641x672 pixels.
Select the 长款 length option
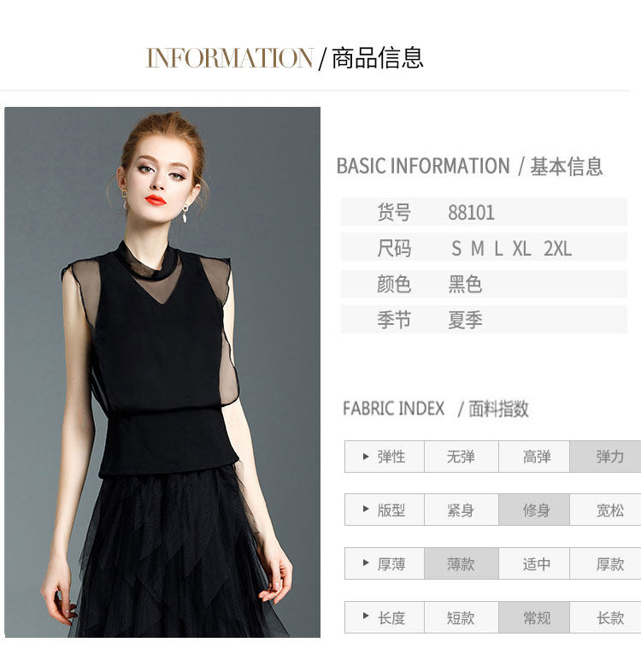tap(605, 617)
